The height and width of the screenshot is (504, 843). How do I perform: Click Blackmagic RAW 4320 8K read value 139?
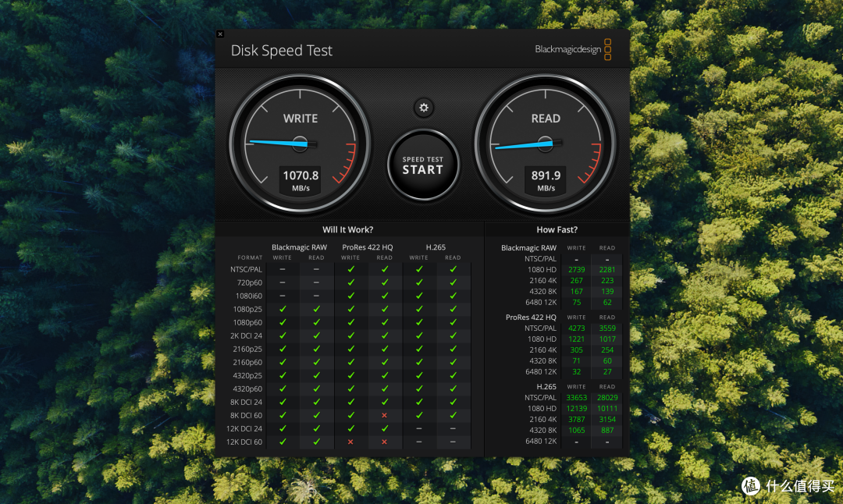(x=607, y=291)
